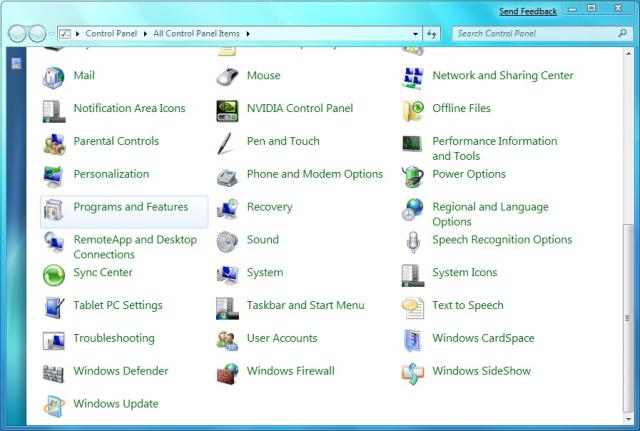Click the vertical scrollbar thumb
The image size is (640, 431).
[628, 318]
